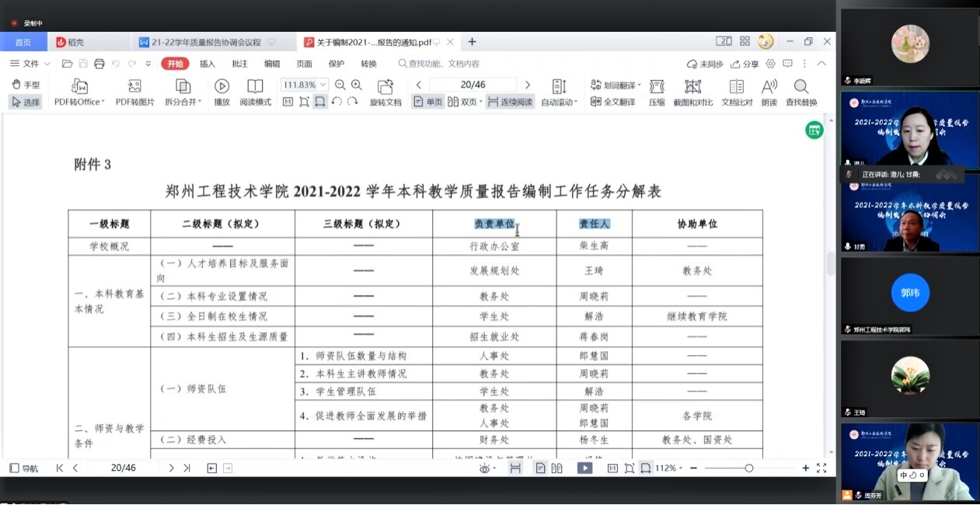
Task: Rotate counterclockwise icon in toolbar
Action: (x=337, y=102)
